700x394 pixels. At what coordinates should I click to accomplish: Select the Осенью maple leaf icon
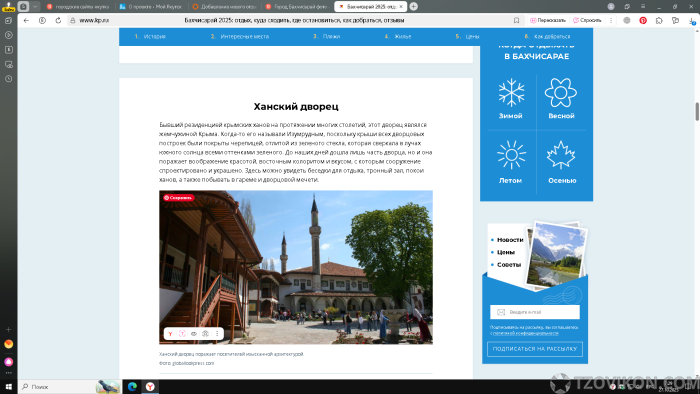click(x=561, y=155)
